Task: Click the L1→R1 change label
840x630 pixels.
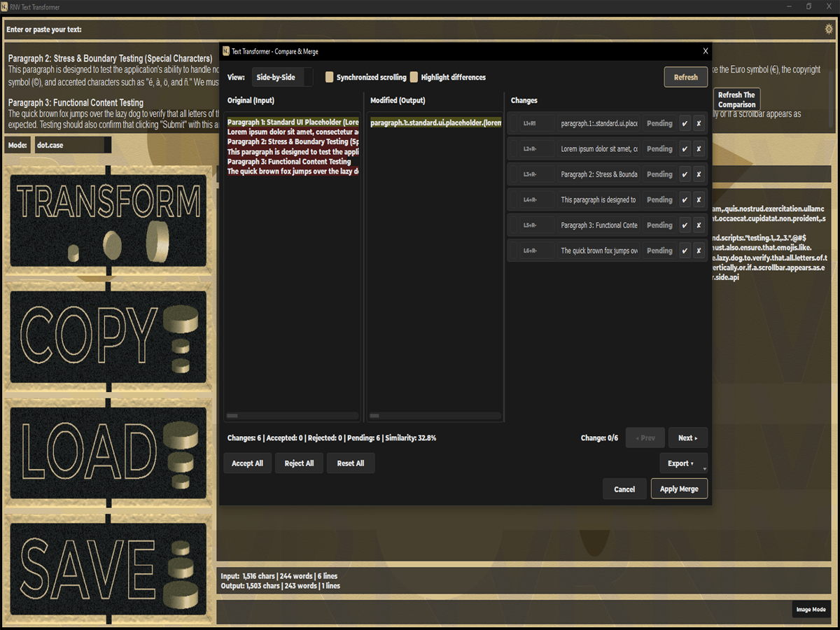Action: (x=531, y=123)
